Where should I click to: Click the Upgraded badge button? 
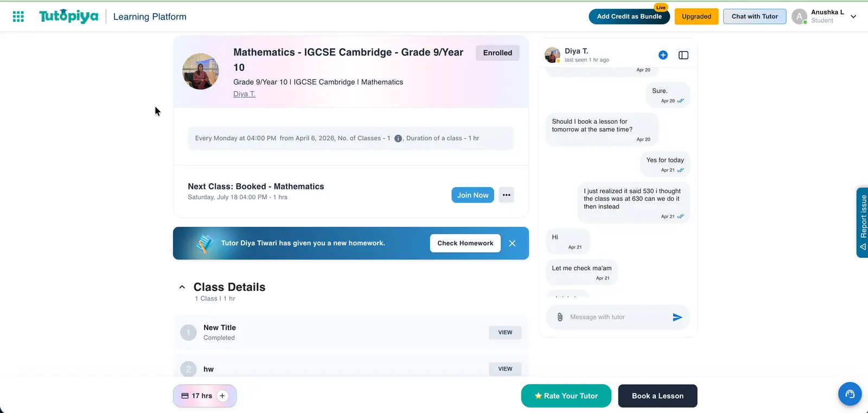[697, 16]
